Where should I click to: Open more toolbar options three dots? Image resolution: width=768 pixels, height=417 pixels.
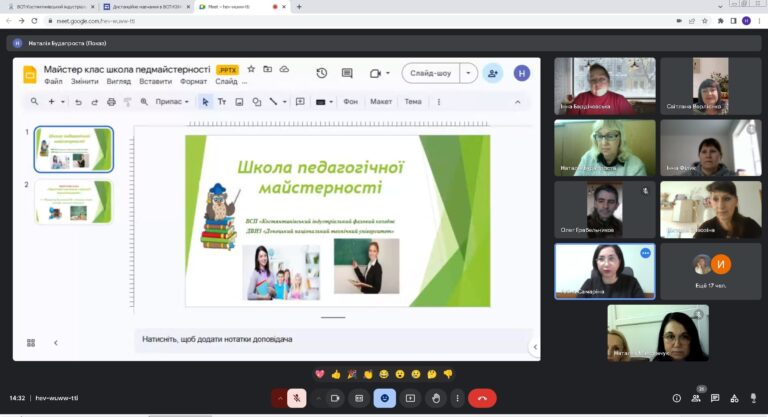pos(439,102)
